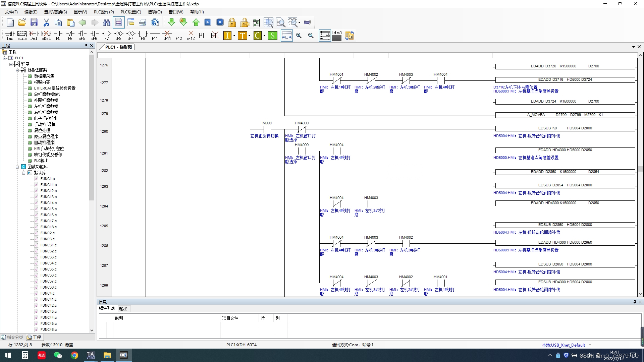644x362 pixels.
Task: Insert an output coil (F7)
Action: pyautogui.click(x=107, y=35)
